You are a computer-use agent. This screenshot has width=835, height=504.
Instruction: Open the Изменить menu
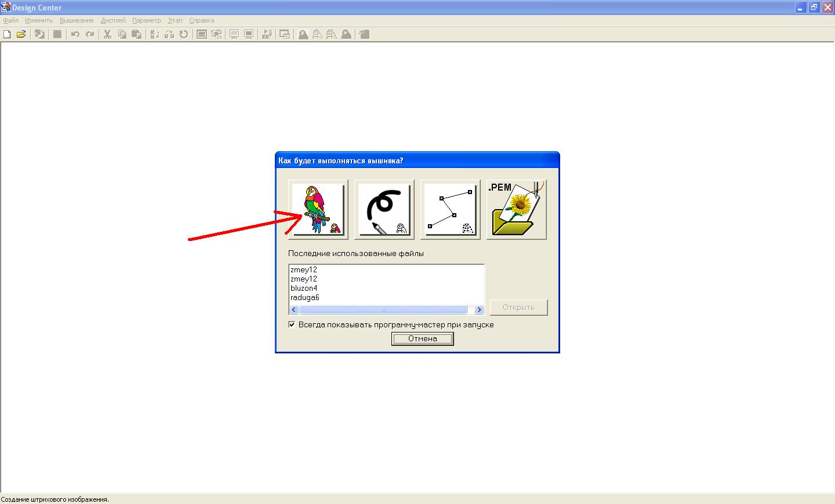pos(39,20)
